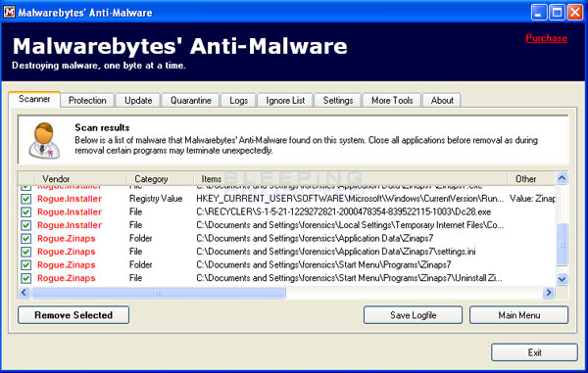Sort by the Category column header
The image size is (588, 373).
[x=160, y=178]
